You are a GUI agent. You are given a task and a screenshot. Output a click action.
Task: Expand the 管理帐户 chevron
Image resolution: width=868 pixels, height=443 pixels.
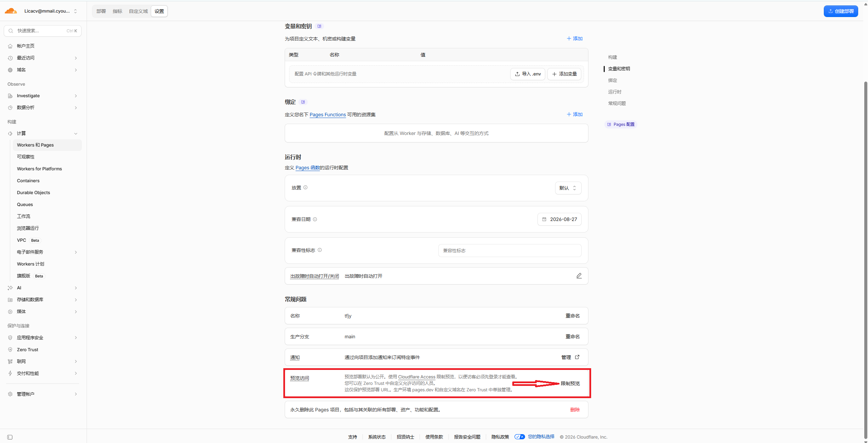(x=76, y=394)
